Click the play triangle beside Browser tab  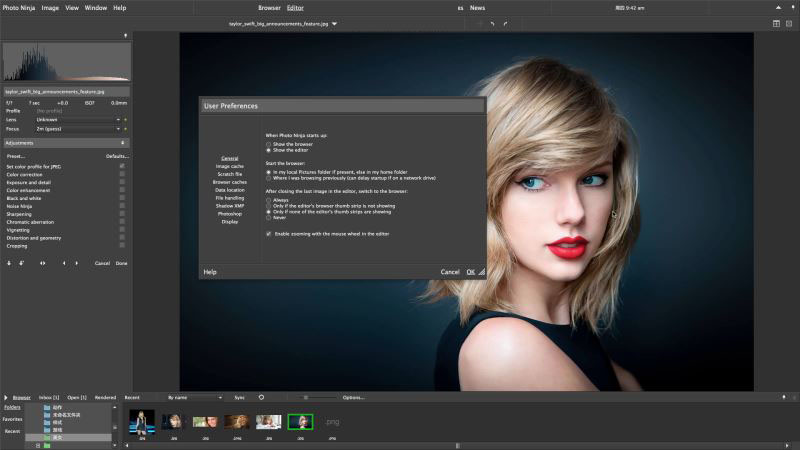coord(6,397)
